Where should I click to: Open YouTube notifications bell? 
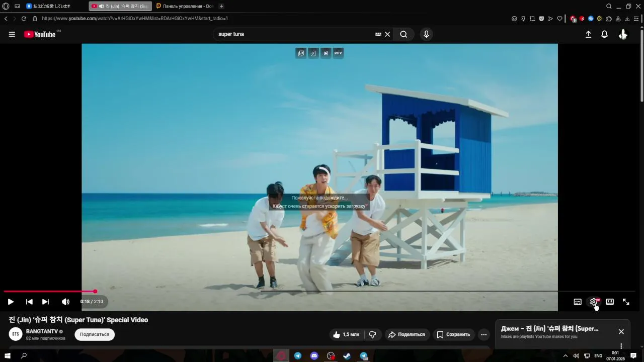[x=604, y=34]
